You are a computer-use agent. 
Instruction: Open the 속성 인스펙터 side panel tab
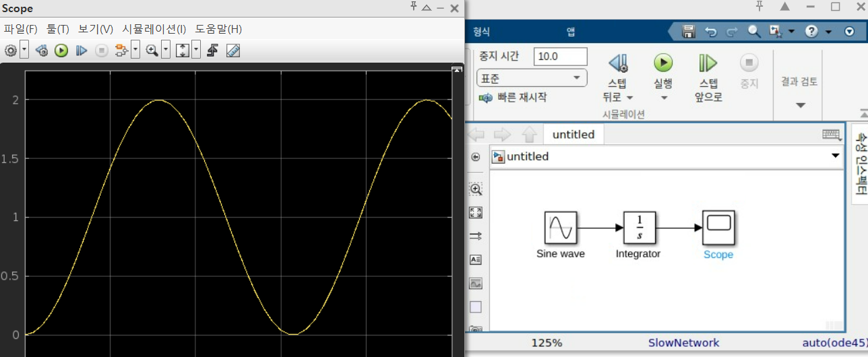pyautogui.click(x=861, y=164)
